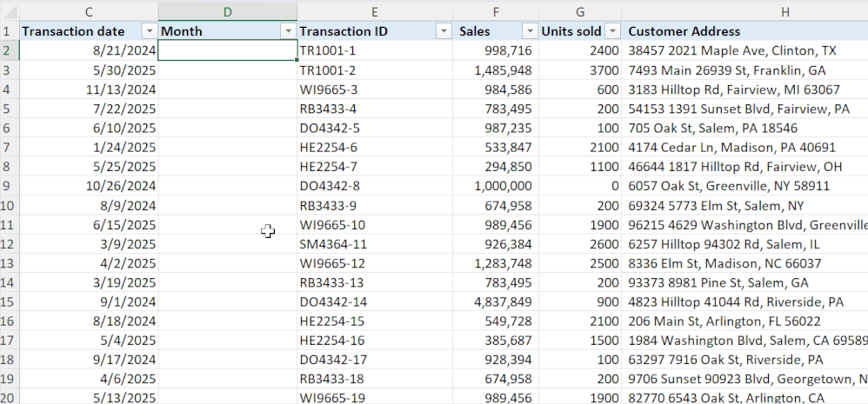868x404 pixels.
Task: Click transaction ID RB3433-4
Action: click(375, 109)
